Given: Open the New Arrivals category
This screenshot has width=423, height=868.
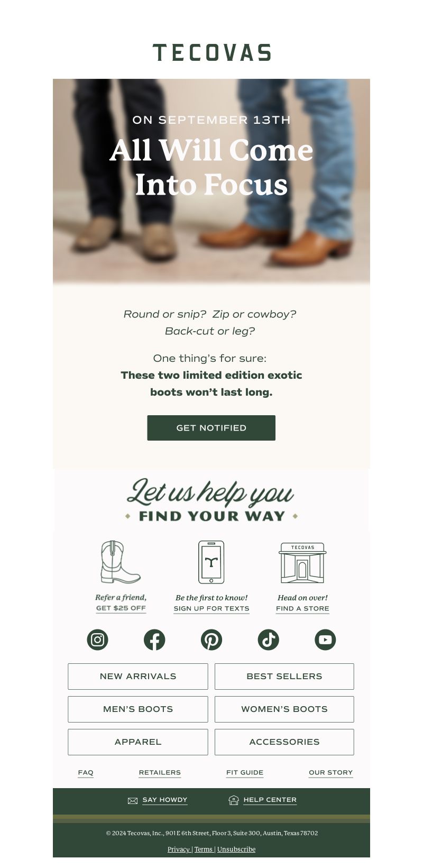Looking at the screenshot, I should pyautogui.click(x=138, y=677).
